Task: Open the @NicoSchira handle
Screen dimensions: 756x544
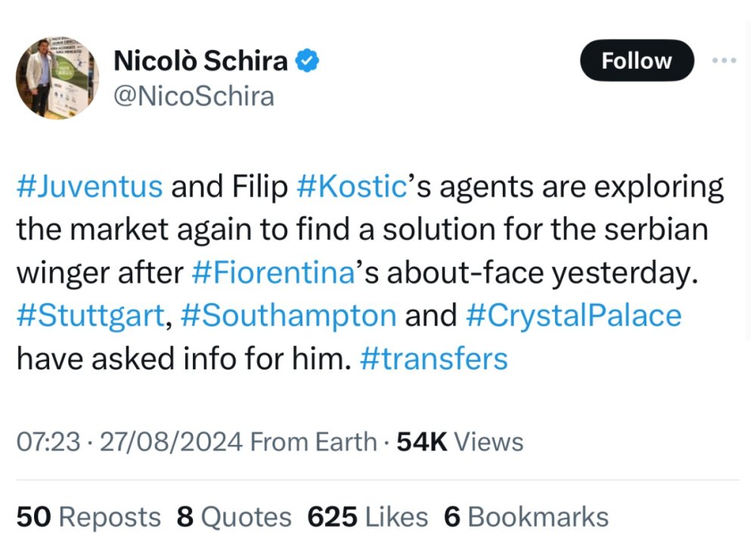Action: [194, 96]
